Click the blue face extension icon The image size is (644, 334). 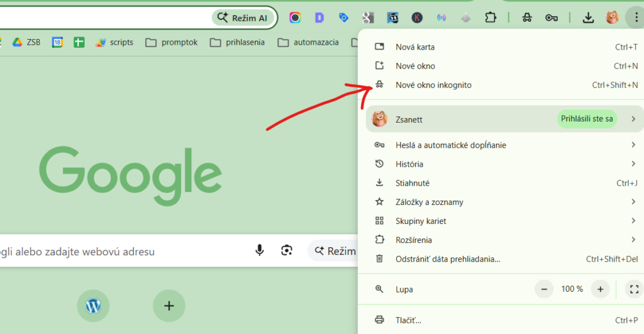point(392,18)
